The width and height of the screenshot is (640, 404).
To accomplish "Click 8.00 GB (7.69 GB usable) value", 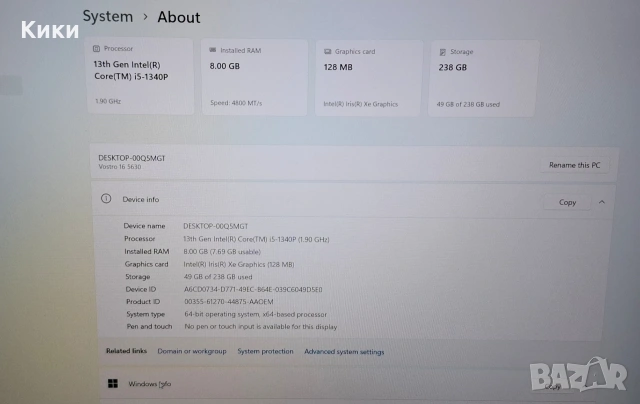I will [222, 252].
